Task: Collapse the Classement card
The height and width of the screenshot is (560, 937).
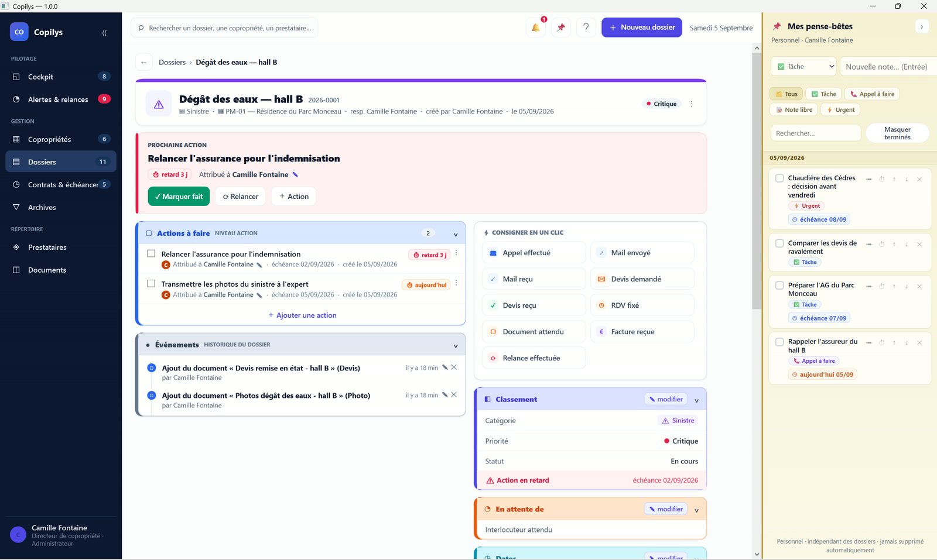Action: pos(696,400)
